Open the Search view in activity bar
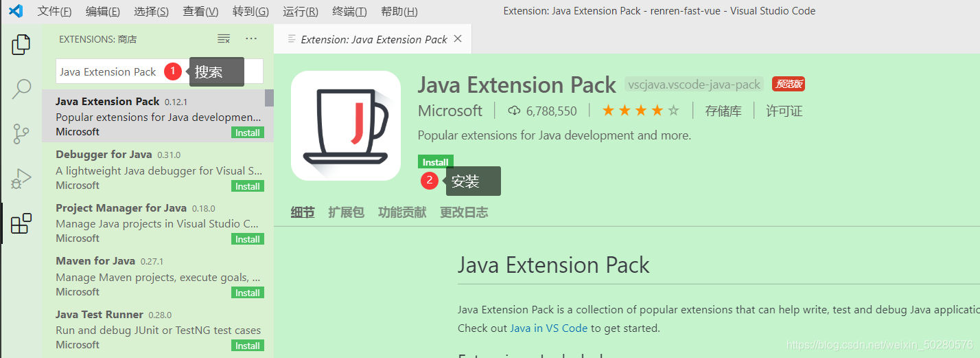The image size is (980, 358). 21,89
